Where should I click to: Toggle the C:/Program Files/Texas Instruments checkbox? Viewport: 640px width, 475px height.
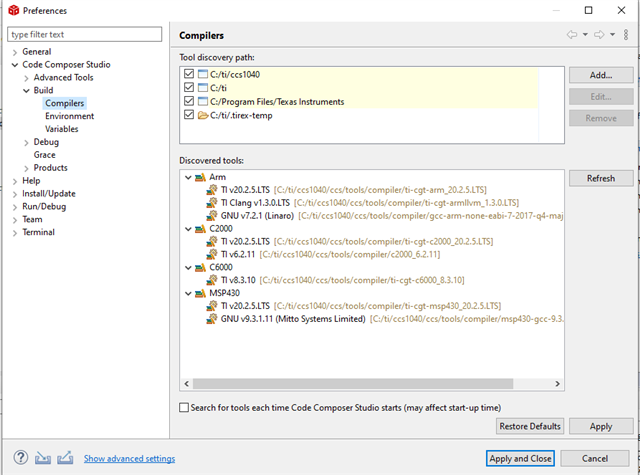(189, 101)
